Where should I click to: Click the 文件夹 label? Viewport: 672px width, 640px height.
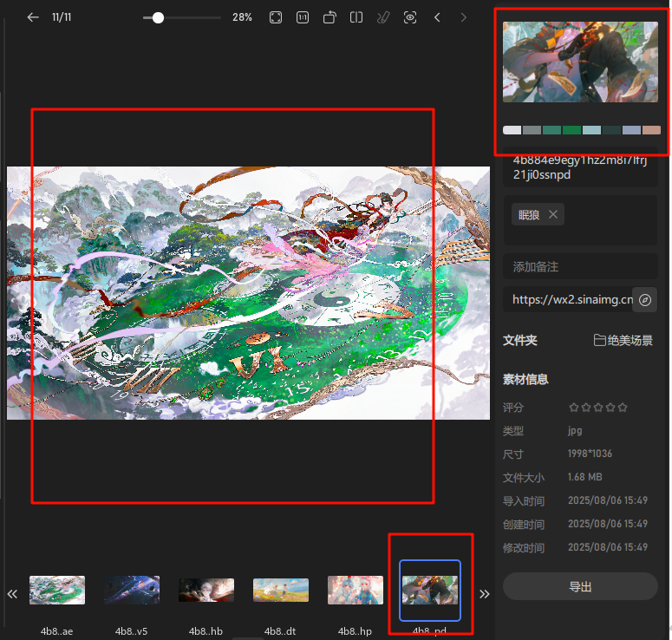pyautogui.click(x=520, y=340)
